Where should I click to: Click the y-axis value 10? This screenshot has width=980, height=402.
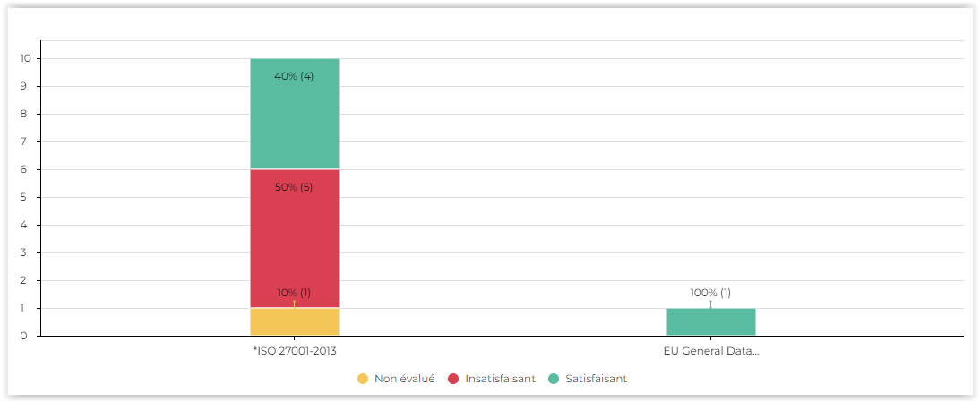[x=26, y=58]
